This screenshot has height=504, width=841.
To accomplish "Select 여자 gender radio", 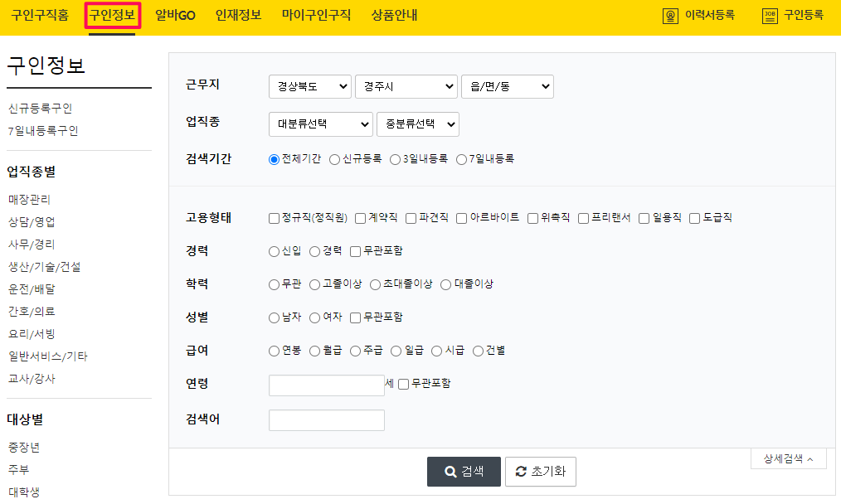I will click(315, 318).
